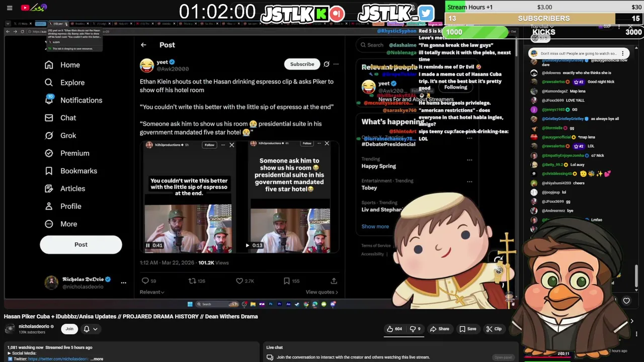Click the Subscribe button on yeet's post
The width and height of the screenshot is (644, 362).
point(302,64)
